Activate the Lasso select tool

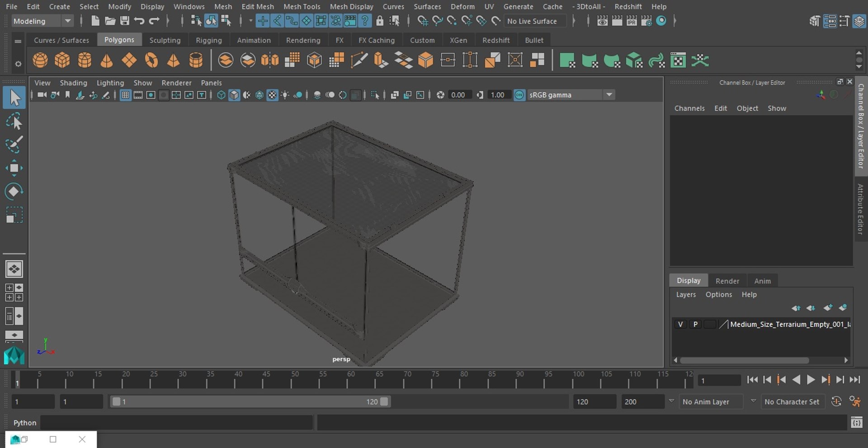click(x=14, y=122)
